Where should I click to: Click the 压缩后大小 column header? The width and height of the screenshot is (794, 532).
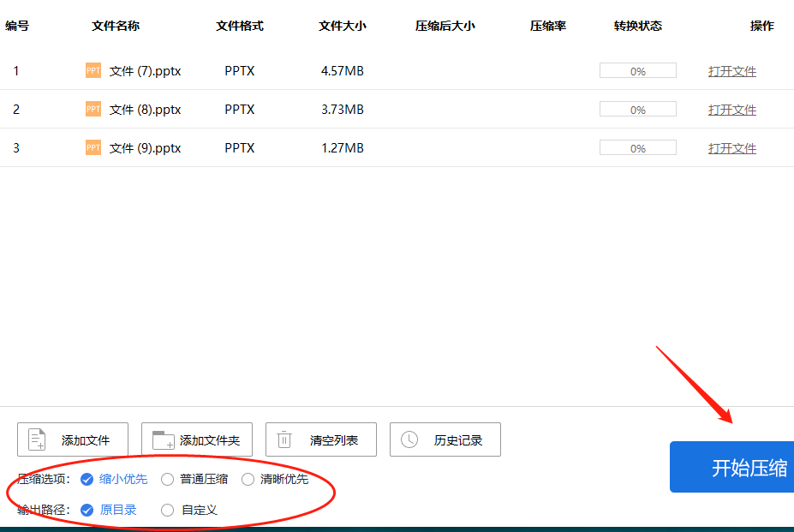(x=445, y=26)
